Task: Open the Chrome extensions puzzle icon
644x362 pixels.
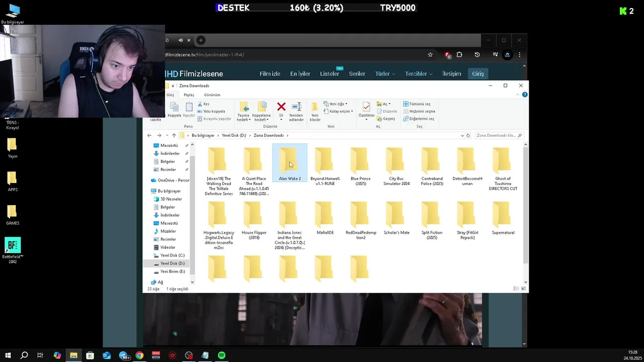Action: tap(459, 54)
